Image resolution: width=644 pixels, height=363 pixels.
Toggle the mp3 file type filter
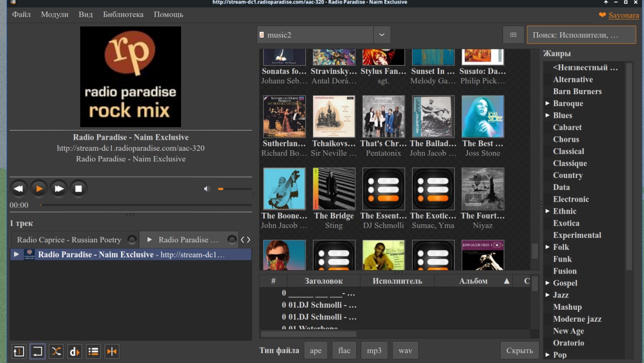tap(374, 350)
